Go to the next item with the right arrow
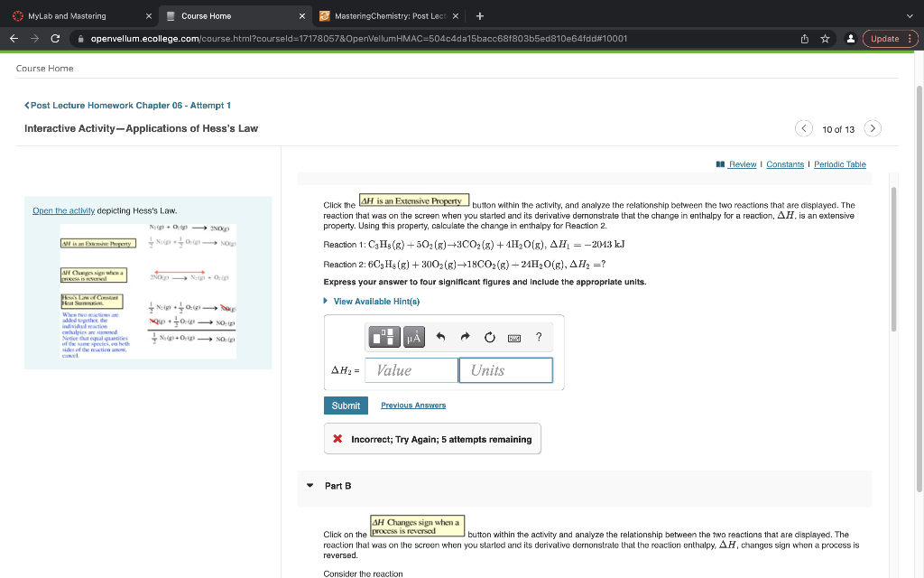This screenshot has height=578, width=924. tap(873, 128)
